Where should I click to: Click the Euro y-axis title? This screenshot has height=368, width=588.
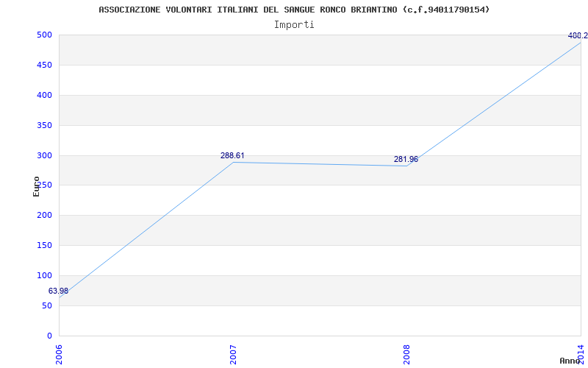click(36, 186)
